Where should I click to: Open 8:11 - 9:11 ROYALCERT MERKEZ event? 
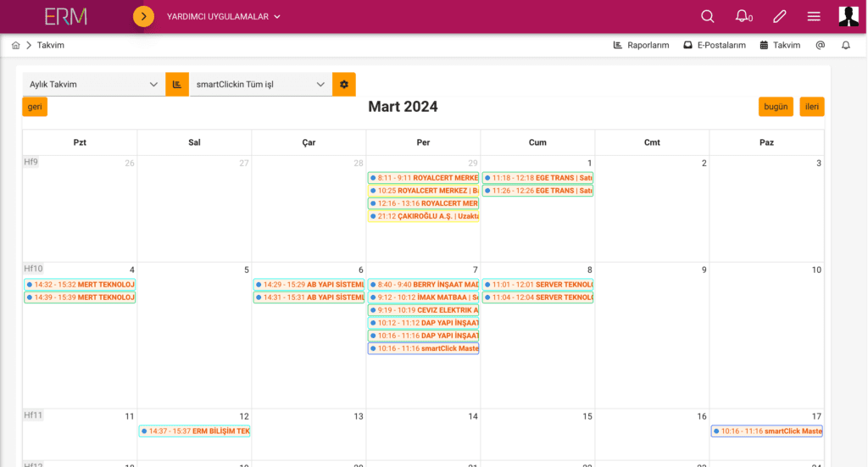tap(424, 178)
